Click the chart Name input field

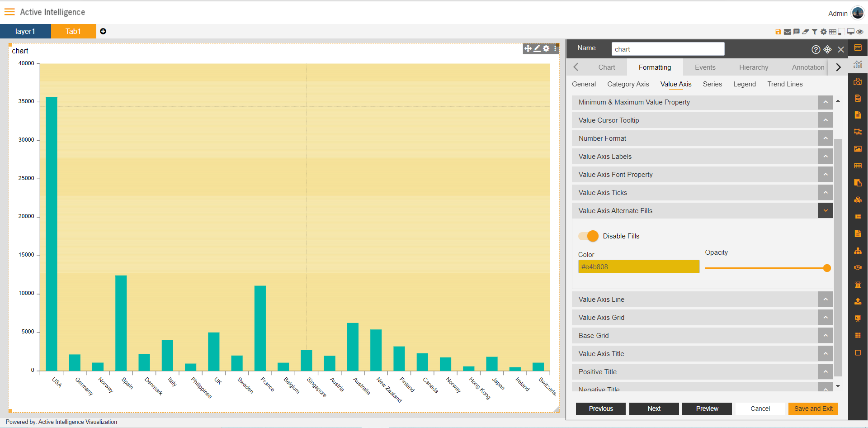click(668, 49)
